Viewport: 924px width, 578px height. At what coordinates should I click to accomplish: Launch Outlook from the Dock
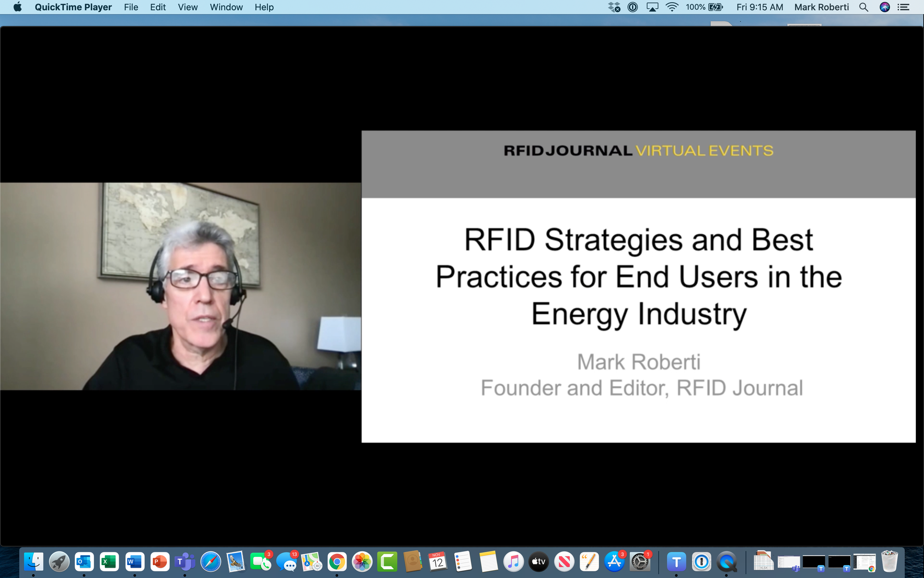point(84,562)
